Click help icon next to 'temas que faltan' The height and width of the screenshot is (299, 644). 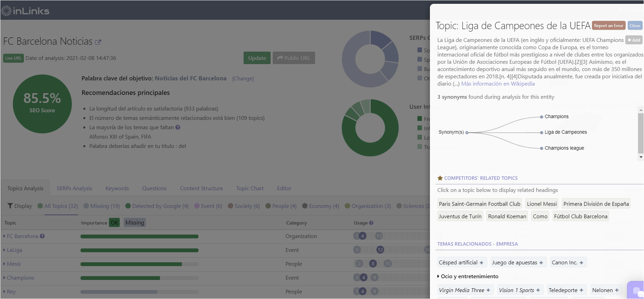(x=178, y=127)
